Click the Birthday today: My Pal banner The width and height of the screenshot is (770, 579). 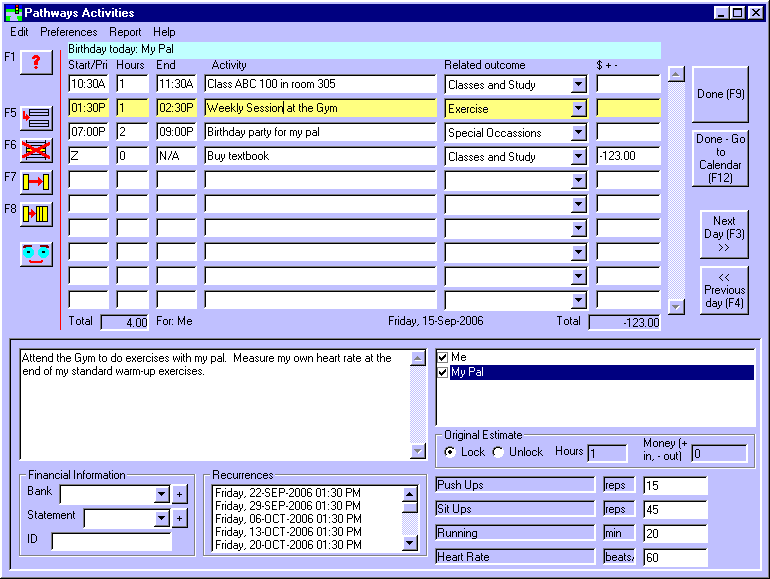364,49
